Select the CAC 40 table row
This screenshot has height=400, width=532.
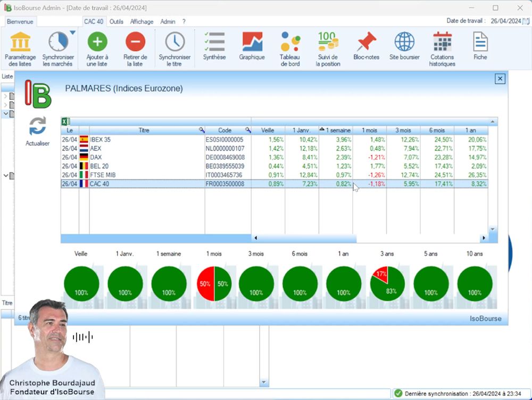tap(274, 184)
